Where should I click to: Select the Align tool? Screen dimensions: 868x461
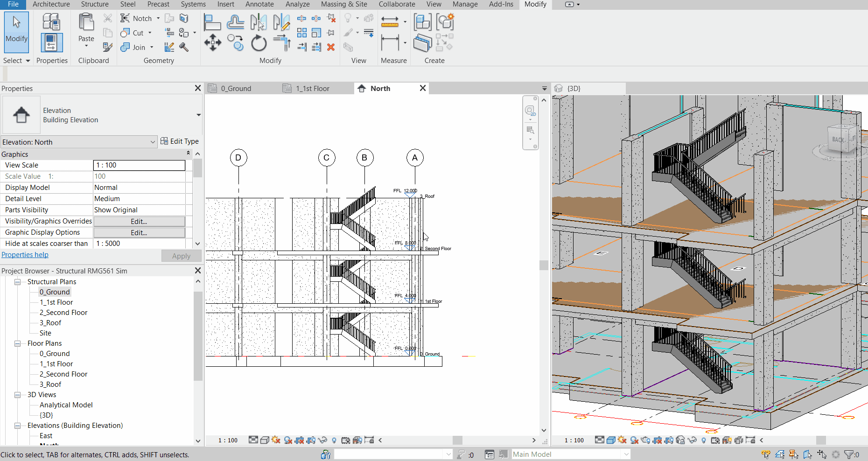coord(212,22)
